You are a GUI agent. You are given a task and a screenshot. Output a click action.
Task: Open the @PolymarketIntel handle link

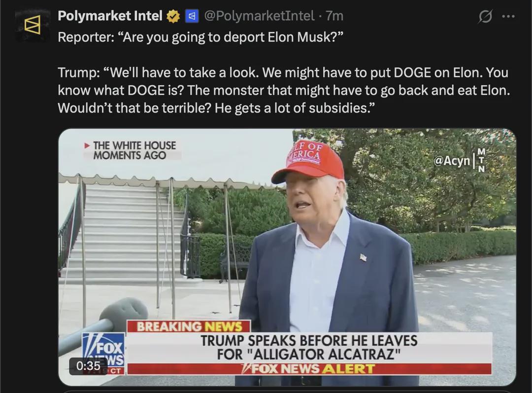tap(259, 16)
